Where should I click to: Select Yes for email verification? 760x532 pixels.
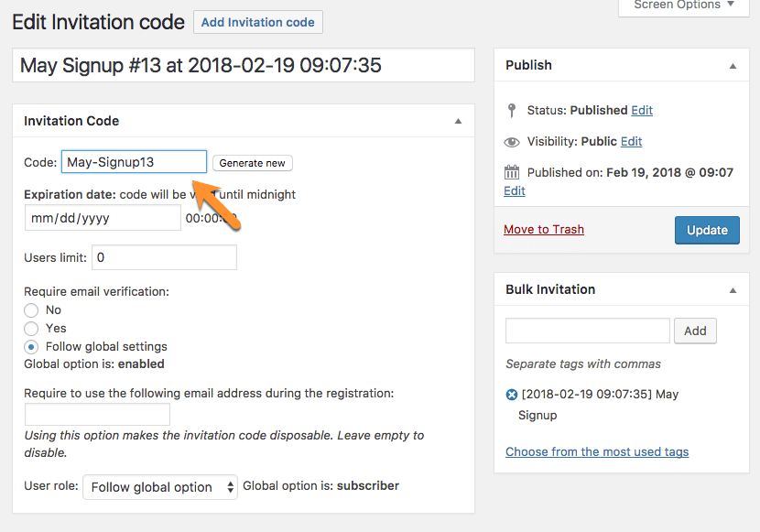[31, 329]
